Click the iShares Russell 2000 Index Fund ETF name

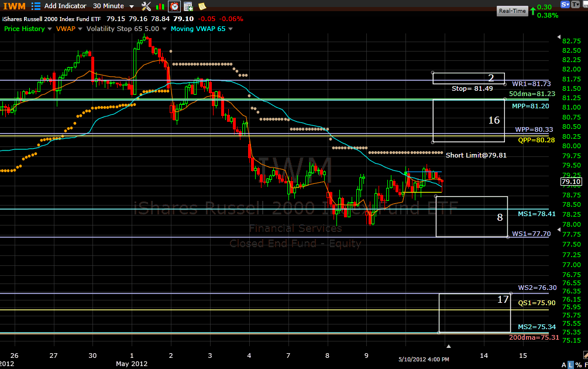pos(51,19)
